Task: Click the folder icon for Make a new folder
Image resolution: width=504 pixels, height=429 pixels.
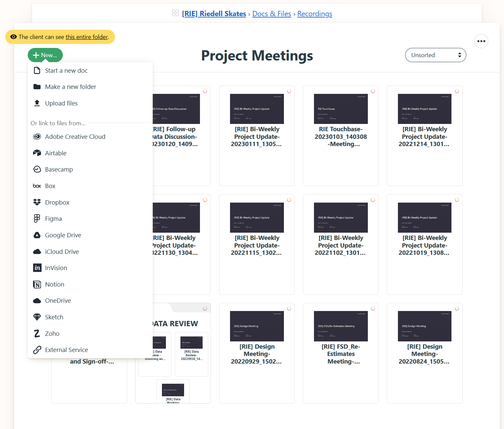Action: tap(37, 87)
